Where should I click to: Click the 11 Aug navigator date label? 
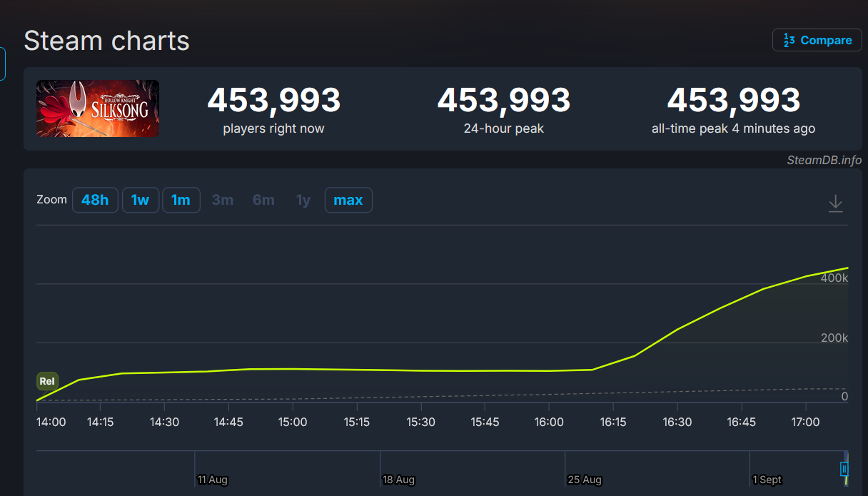click(x=213, y=480)
